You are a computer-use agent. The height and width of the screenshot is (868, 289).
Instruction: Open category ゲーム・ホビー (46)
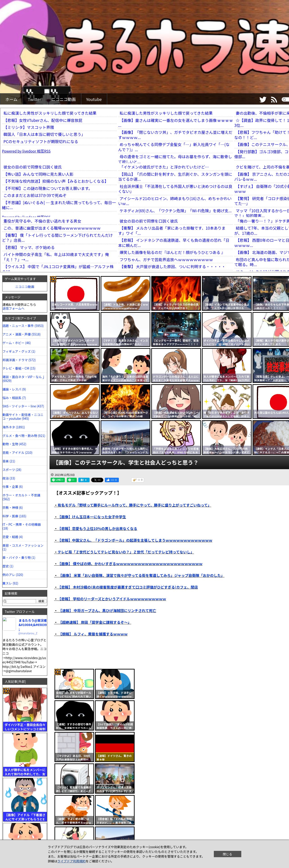(x=17, y=343)
